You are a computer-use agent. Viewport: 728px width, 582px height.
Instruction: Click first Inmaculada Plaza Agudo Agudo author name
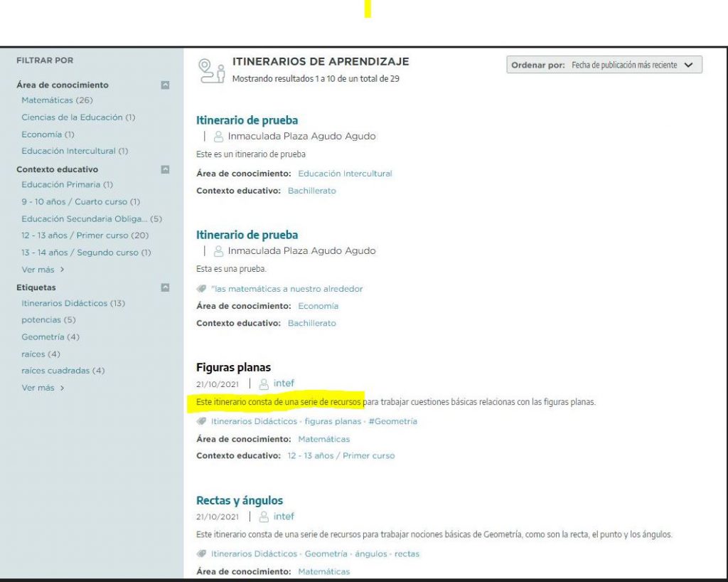pyautogui.click(x=301, y=137)
